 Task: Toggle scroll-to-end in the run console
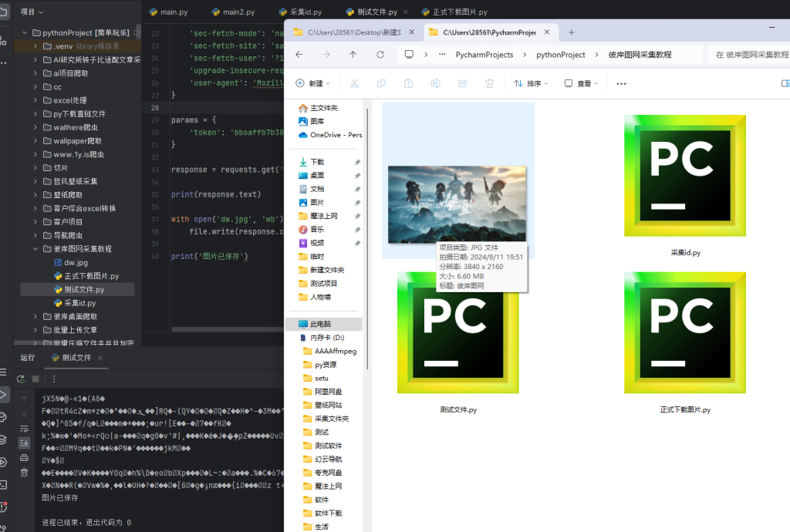pyautogui.click(x=24, y=443)
